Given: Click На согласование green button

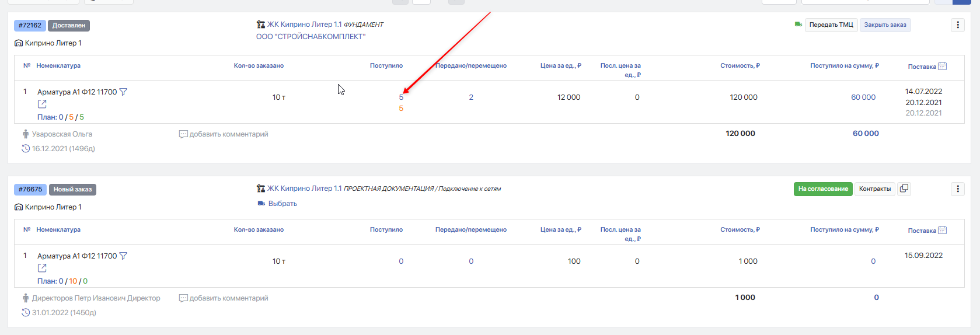Looking at the screenshot, I should point(823,189).
